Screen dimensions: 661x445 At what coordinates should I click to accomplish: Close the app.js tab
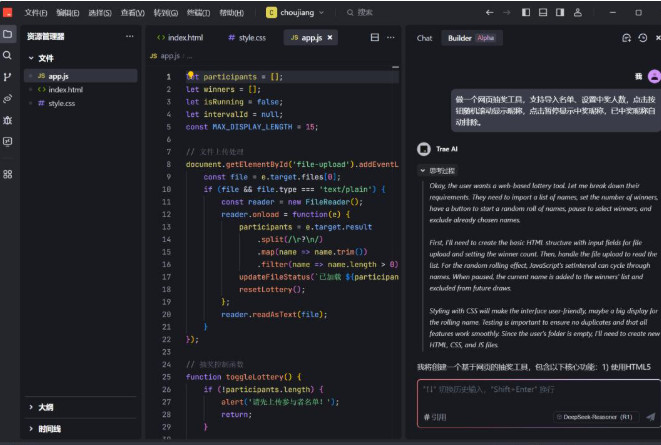(x=330, y=38)
